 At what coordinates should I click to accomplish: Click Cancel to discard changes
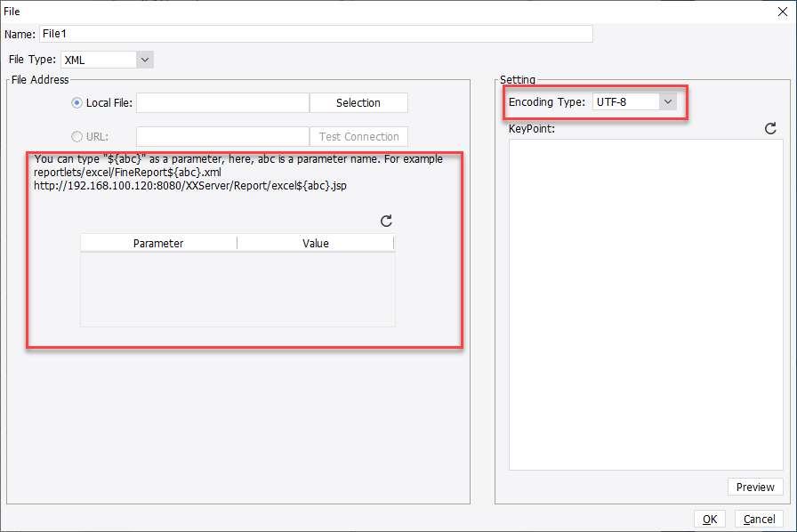click(759, 519)
